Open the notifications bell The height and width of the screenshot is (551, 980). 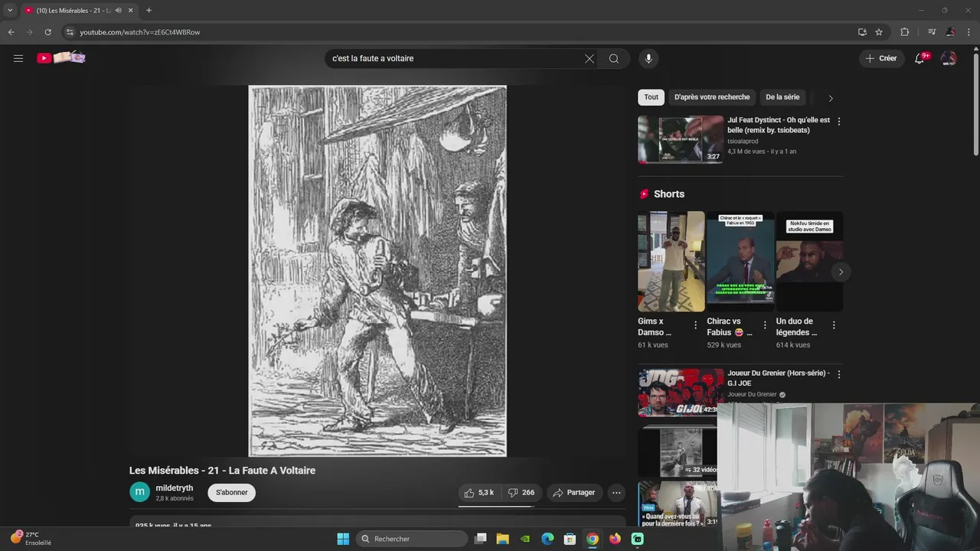[x=920, y=58]
